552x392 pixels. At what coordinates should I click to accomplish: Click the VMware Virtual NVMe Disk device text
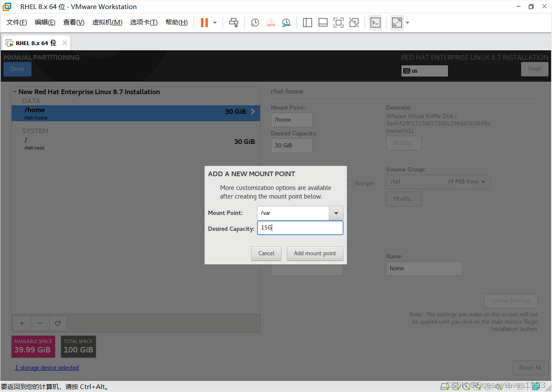tap(438, 123)
